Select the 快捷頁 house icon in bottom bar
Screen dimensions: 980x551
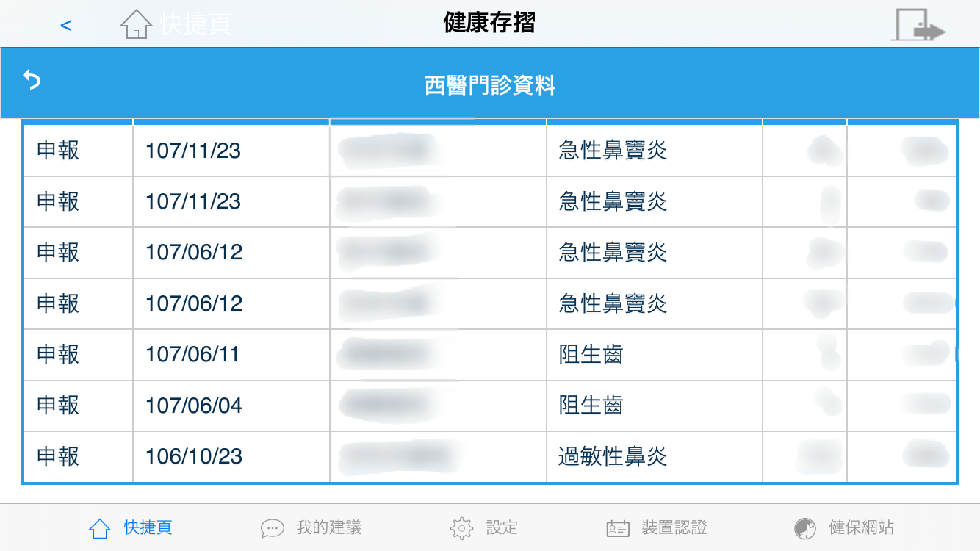point(99,528)
